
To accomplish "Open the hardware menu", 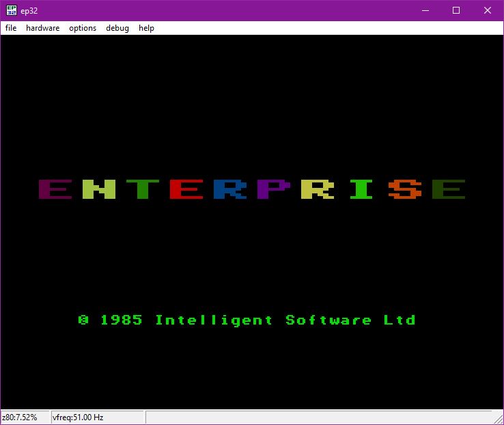I will [43, 28].
